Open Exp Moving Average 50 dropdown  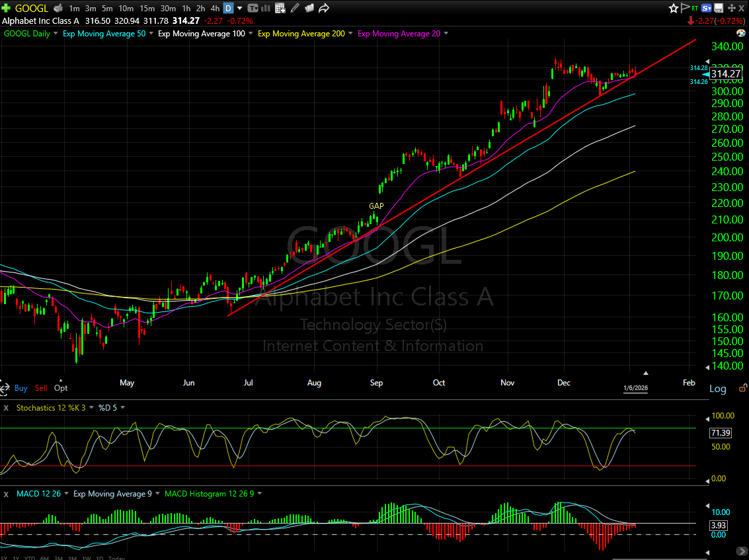click(x=151, y=34)
